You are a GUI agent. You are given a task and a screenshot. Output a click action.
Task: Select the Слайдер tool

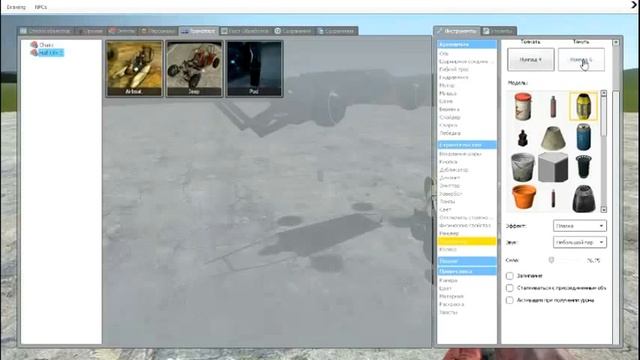pos(450,117)
